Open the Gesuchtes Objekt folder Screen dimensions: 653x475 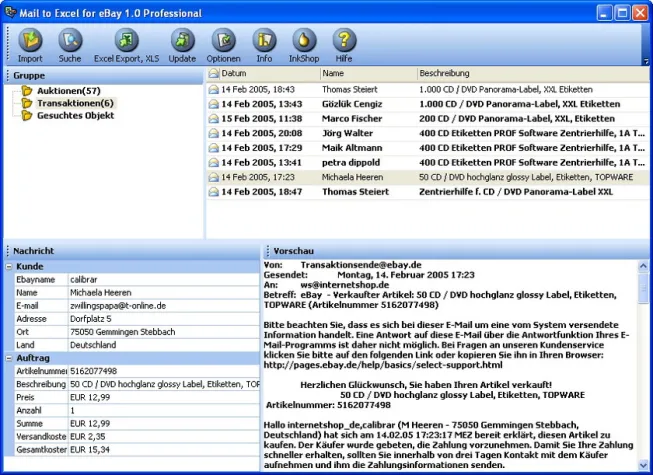coord(76,115)
